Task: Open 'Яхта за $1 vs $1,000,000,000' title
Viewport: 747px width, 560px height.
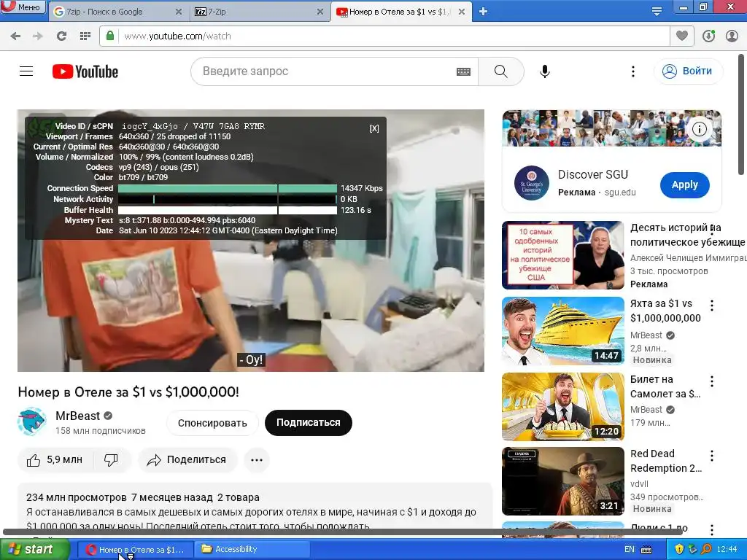Action: click(x=665, y=311)
